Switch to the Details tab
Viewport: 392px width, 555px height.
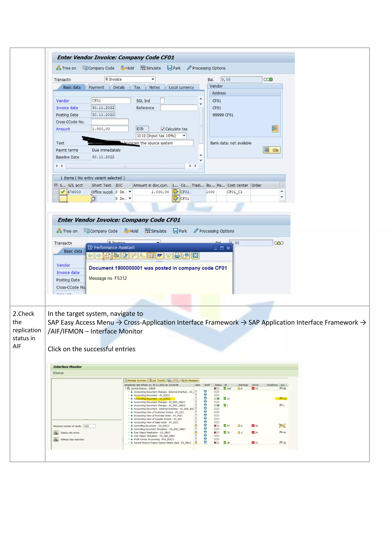click(x=119, y=87)
